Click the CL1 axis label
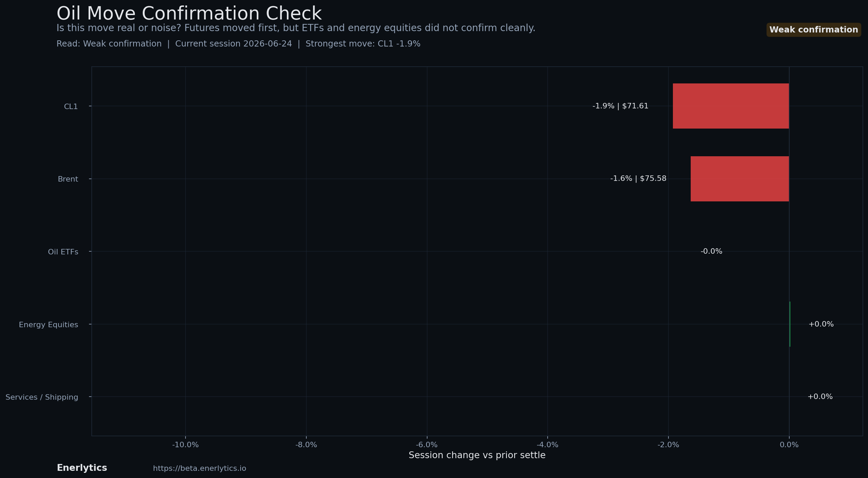The width and height of the screenshot is (868, 478). (71, 106)
